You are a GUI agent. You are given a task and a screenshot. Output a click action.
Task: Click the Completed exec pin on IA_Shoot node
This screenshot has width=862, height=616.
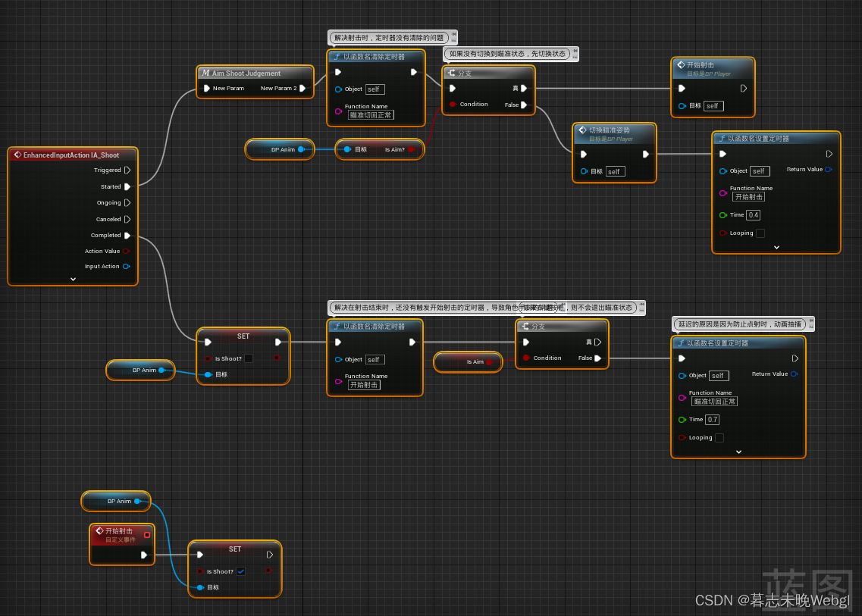pyautogui.click(x=127, y=235)
